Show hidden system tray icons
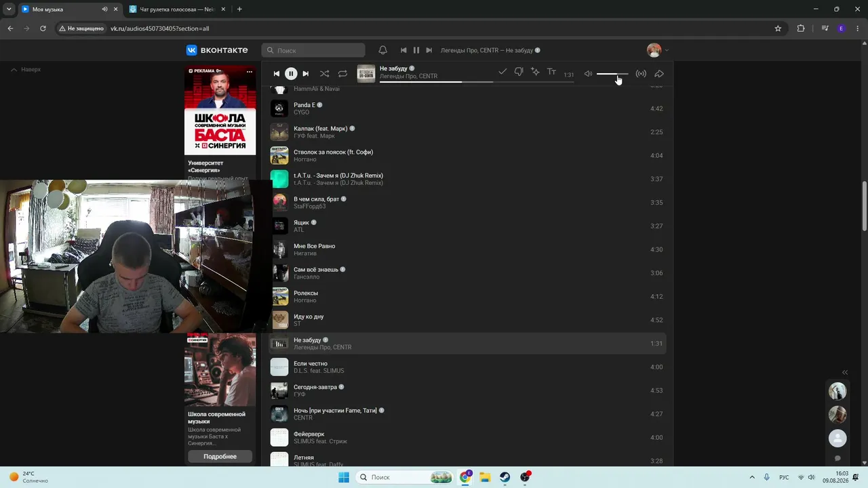868x488 pixels. pos(751,477)
